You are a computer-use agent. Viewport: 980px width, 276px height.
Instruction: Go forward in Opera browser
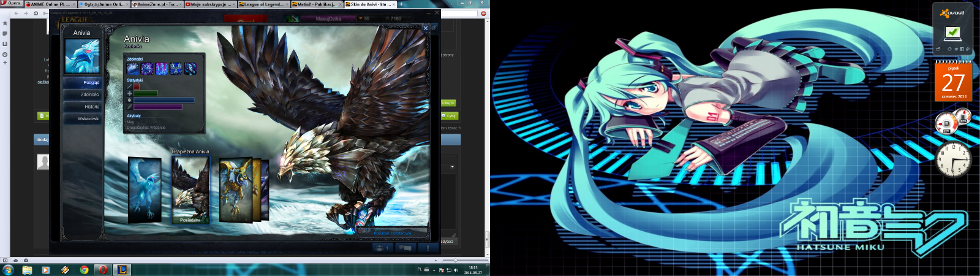pyautogui.click(x=26, y=13)
